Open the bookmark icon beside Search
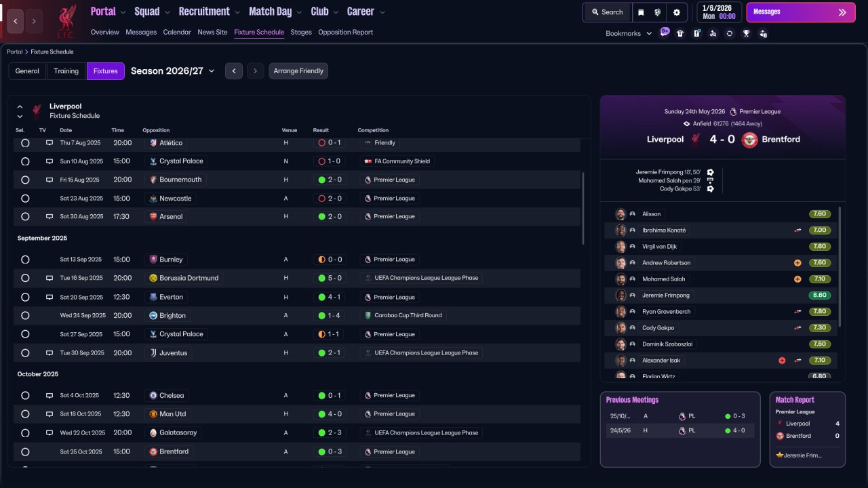Image resolution: width=868 pixels, height=488 pixels. click(x=642, y=12)
